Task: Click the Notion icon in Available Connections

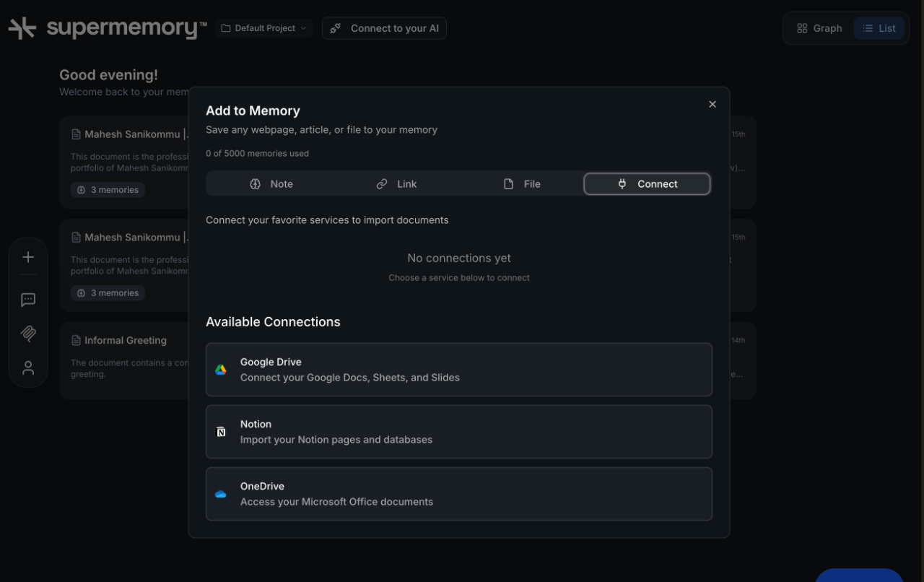Action: 220,431
